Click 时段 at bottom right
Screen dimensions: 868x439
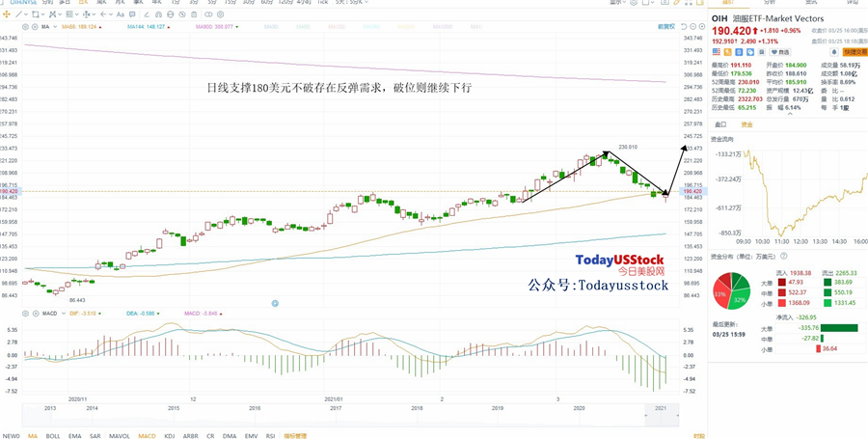698,436
